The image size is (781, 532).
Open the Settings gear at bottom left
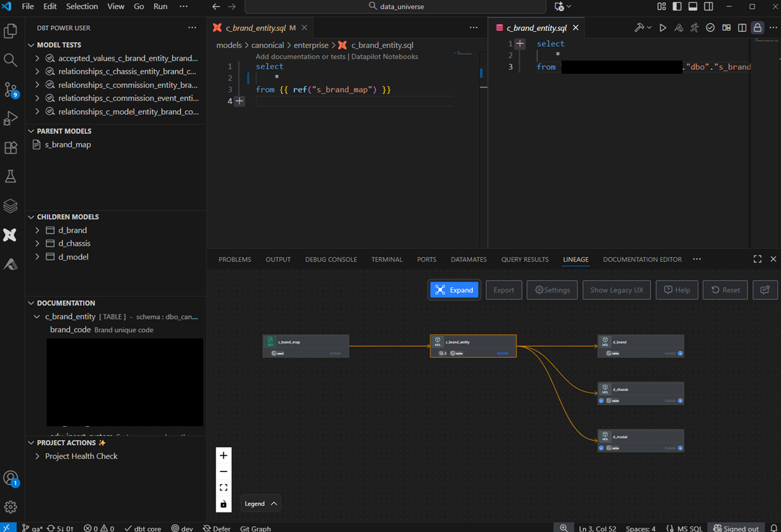10,507
